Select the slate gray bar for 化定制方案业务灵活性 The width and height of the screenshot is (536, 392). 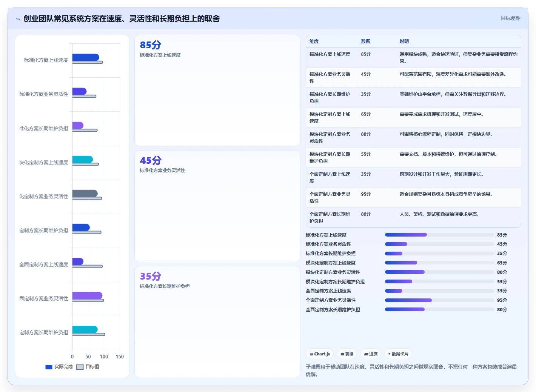coord(85,193)
